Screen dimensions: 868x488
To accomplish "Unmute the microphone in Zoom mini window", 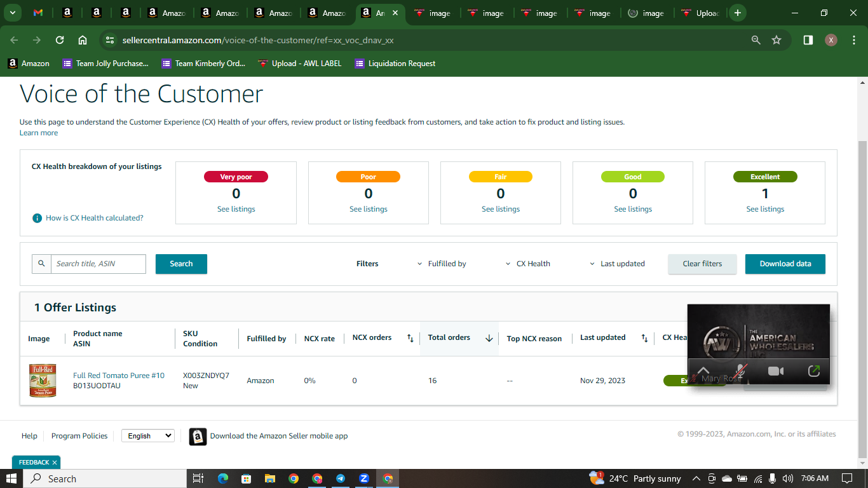I will point(740,371).
